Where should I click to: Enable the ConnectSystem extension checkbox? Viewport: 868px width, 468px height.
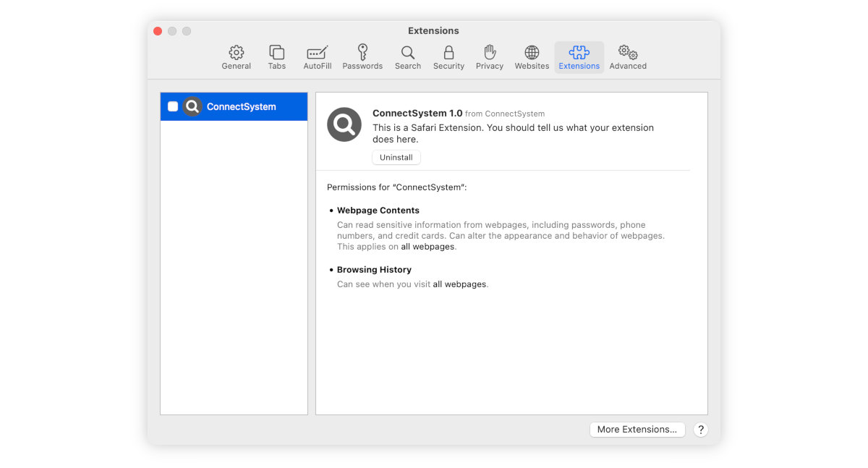(x=173, y=106)
